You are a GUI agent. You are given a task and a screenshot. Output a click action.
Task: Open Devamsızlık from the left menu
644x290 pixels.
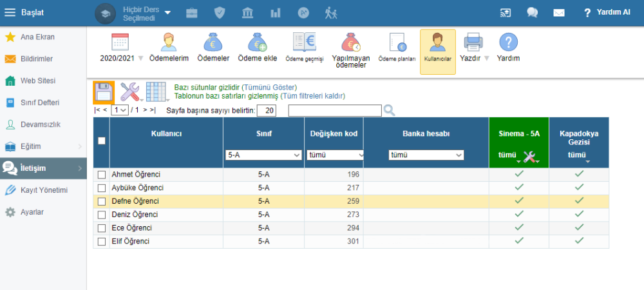coord(40,124)
